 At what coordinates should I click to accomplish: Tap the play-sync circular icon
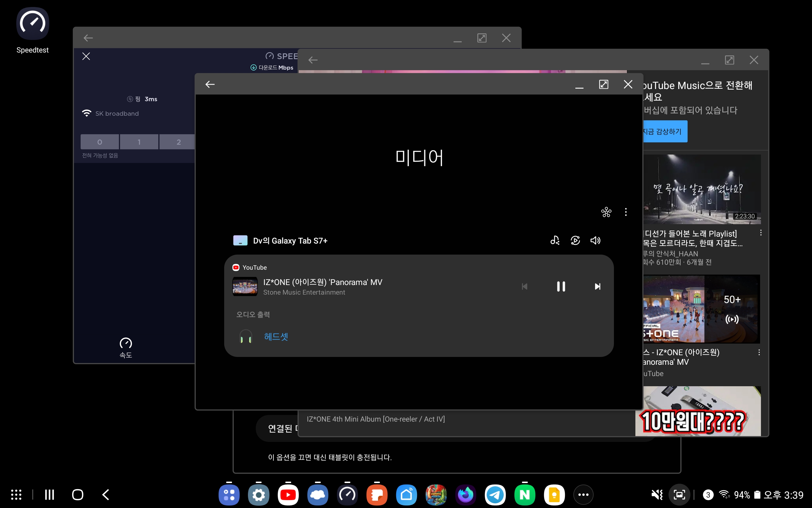click(575, 241)
